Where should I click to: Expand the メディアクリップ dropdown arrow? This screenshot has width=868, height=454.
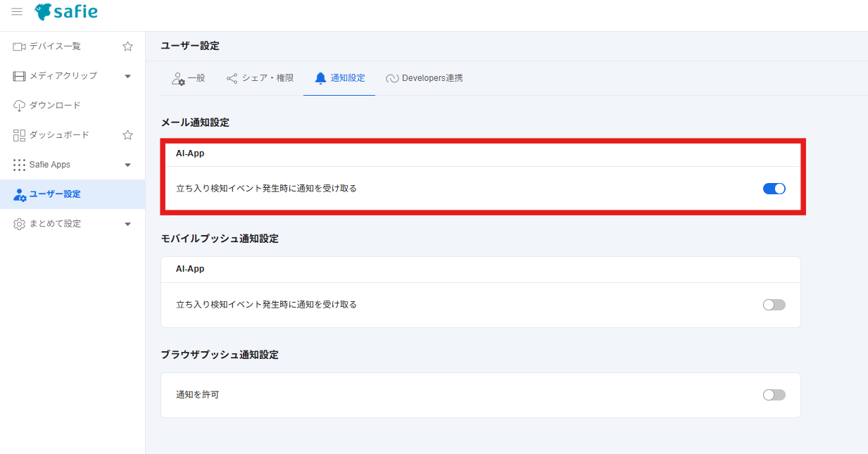tap(127, 76)
